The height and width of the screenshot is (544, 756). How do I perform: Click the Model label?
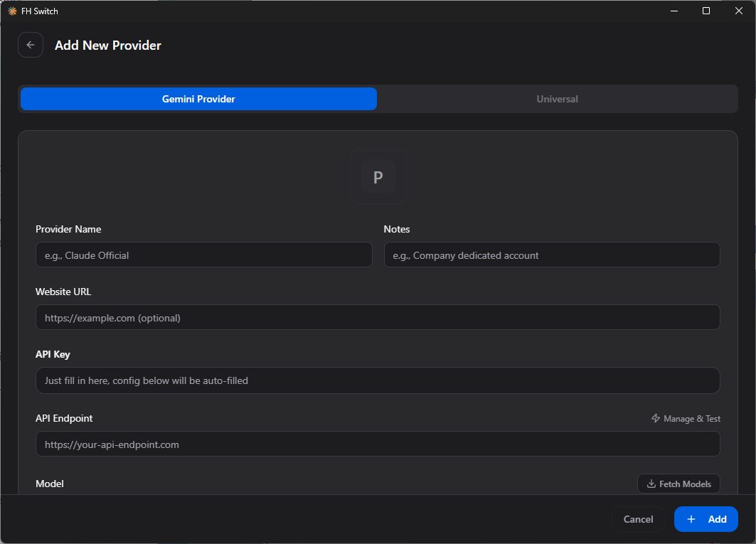(50, 484)
